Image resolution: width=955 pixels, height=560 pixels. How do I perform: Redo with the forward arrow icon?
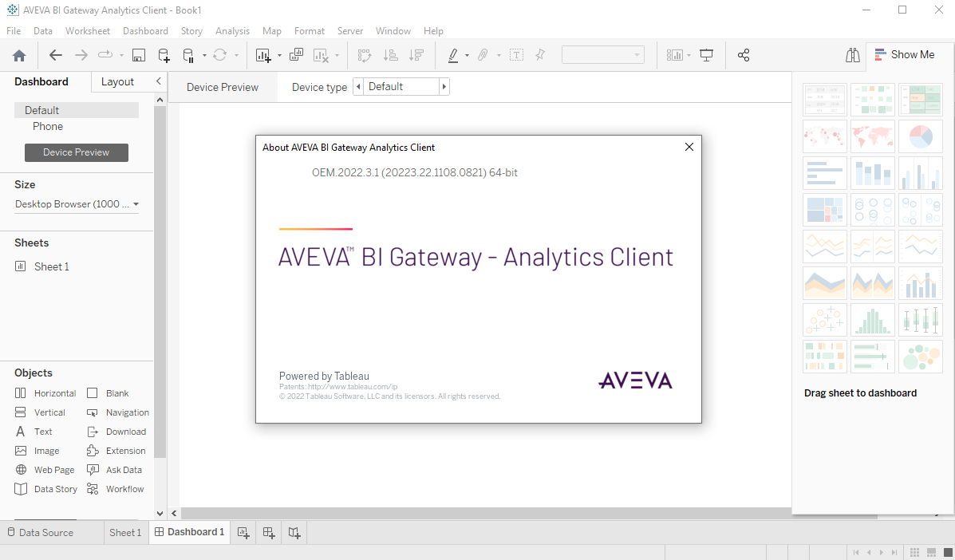tap(81, 55)
